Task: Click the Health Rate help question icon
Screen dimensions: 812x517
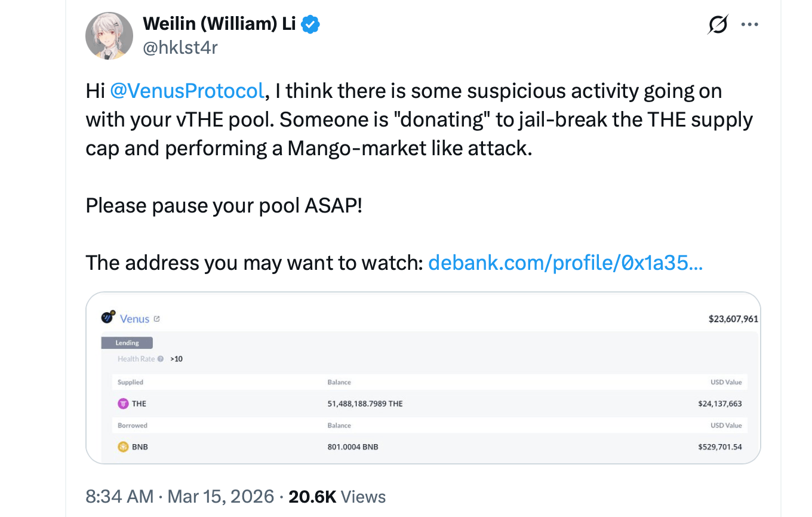Action: 161,359
